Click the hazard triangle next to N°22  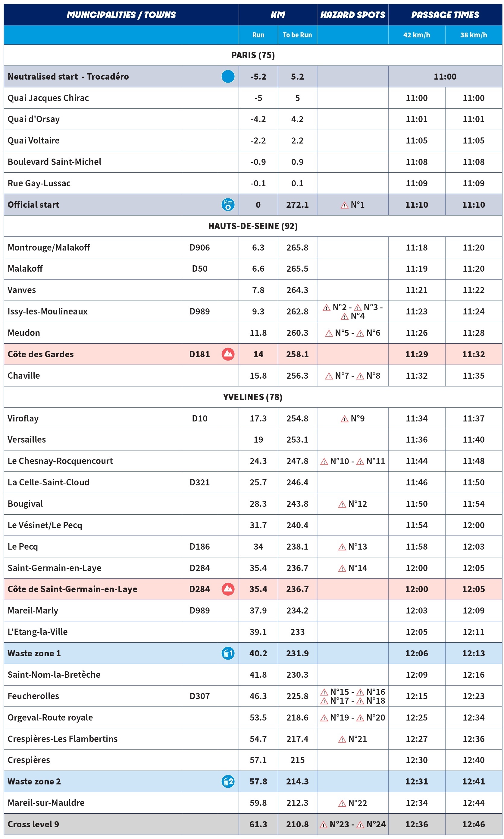pos(342,803)
